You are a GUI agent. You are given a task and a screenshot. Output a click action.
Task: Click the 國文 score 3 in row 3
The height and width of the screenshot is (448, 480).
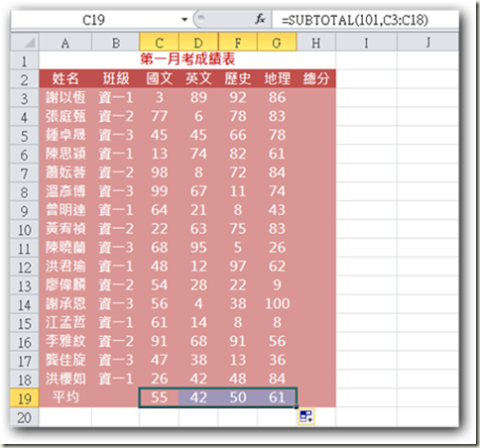160,97
